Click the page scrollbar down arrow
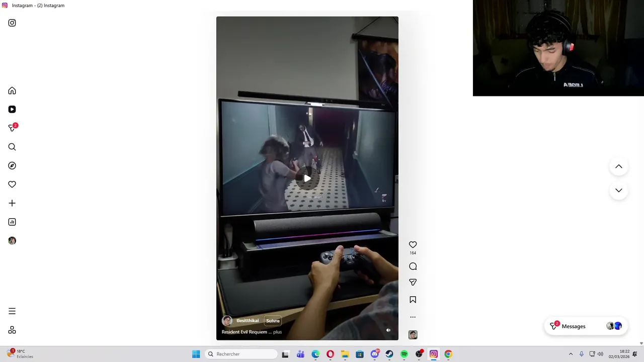The height and width of the screenshot is (362, 644). click(x=641, y=343)
